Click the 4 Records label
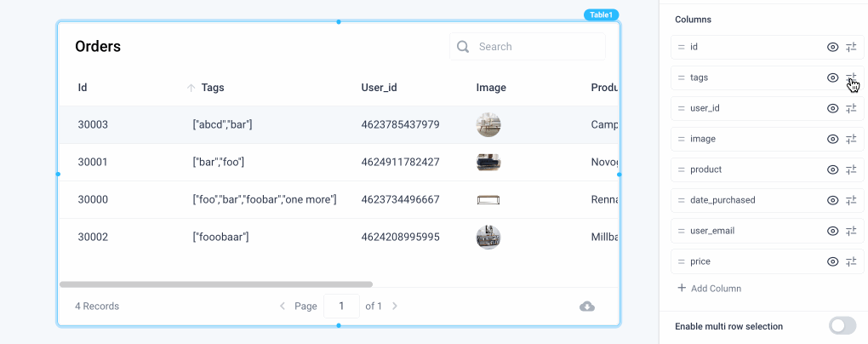Viewport: 868px width, 344px height. [x=97, y=307]
